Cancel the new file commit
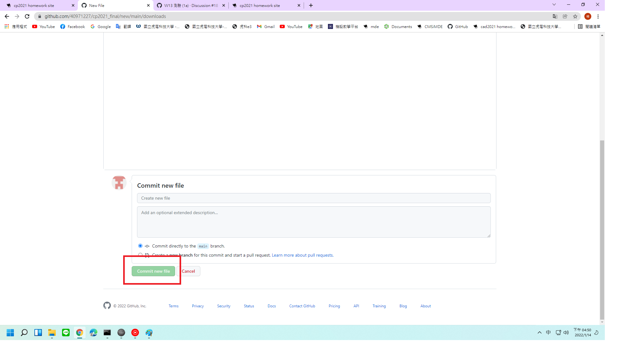 188,271
